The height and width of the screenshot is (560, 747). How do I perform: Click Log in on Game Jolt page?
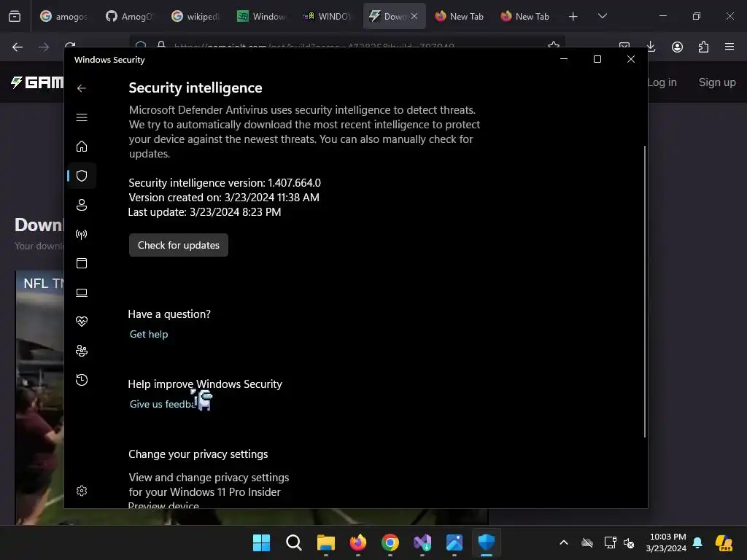point(662,82)
